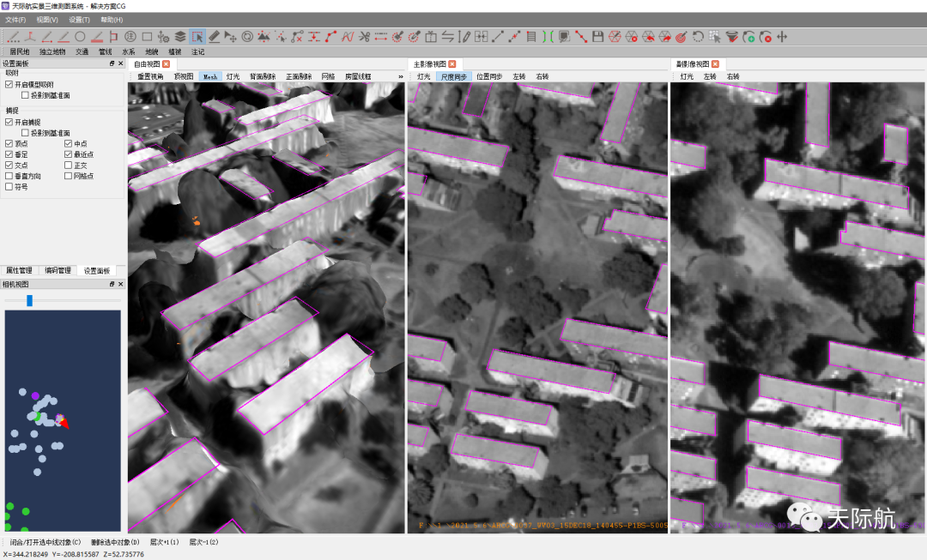Click the four-way move arrows icon
927x560 pixels.
(x=781, y=37)
